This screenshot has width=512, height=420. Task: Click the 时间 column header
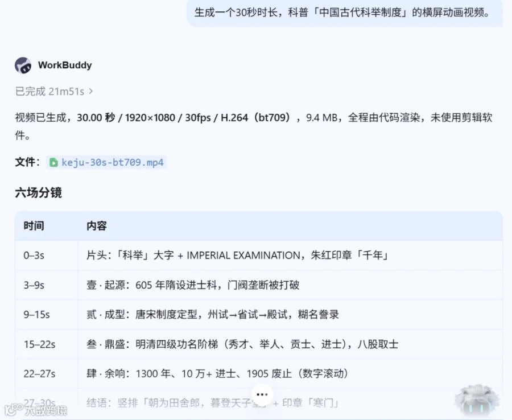point(34,226)
